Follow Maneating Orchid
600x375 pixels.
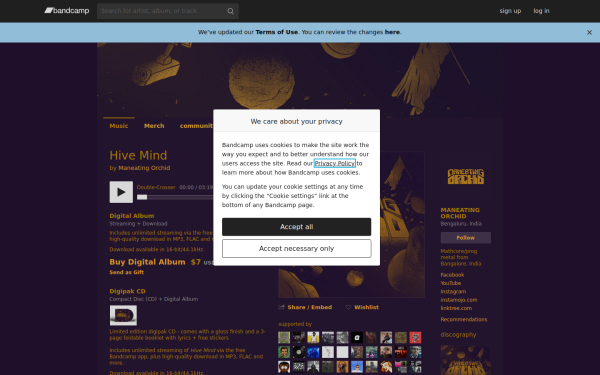click(466, 238)
